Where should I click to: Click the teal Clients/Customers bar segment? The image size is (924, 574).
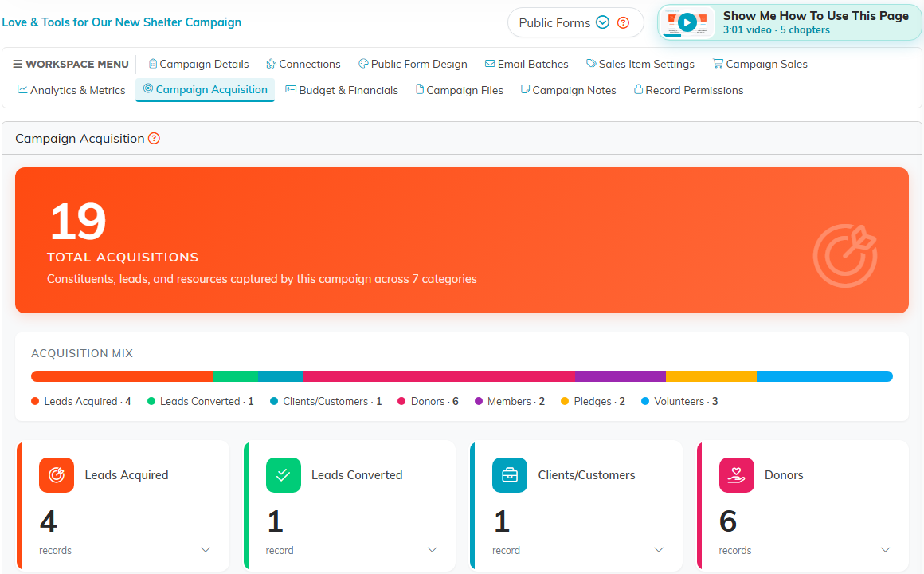tap(280, 376)
